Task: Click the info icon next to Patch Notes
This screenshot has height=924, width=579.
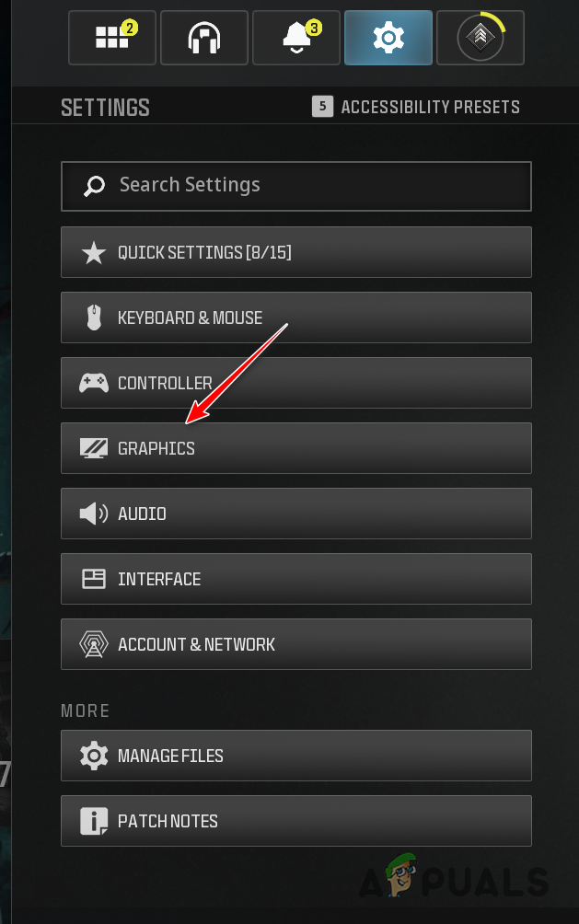Action: 93,820
